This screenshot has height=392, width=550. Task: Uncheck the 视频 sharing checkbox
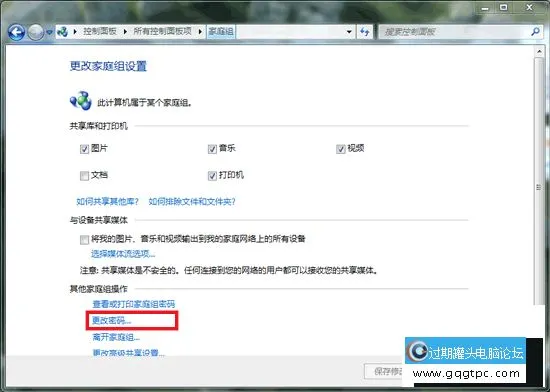point(341,149)
